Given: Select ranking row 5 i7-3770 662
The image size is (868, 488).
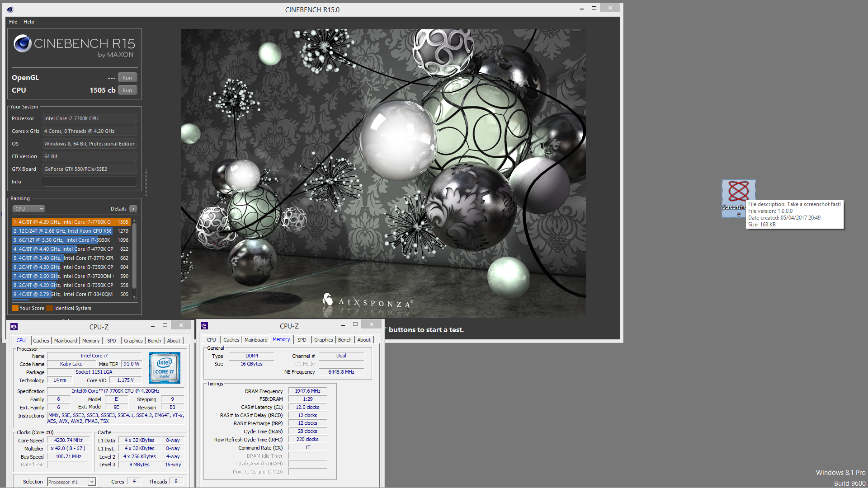Looking at the screenshot, I should pos(71,258).
